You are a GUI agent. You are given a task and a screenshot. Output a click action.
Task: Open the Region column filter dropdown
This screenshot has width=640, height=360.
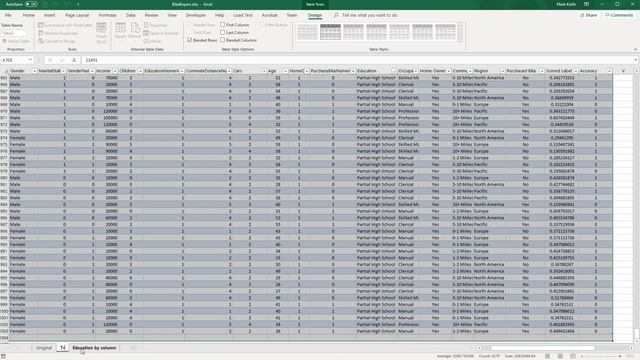point(502,71)
